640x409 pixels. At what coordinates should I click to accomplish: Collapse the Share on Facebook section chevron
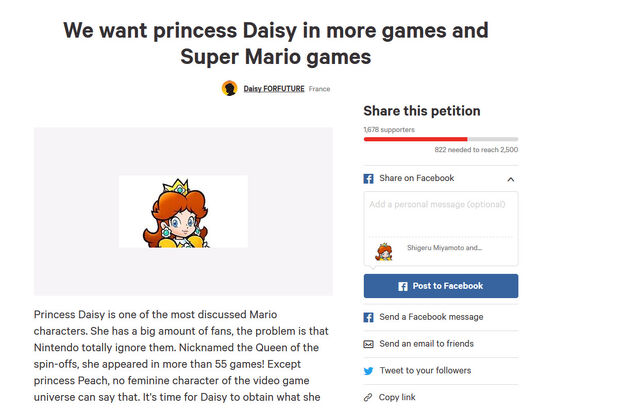[511, 179]
